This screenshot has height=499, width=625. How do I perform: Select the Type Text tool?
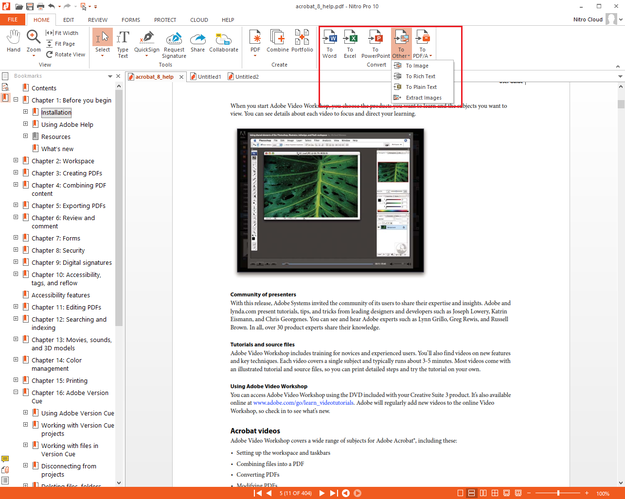(x=123, y=44)
